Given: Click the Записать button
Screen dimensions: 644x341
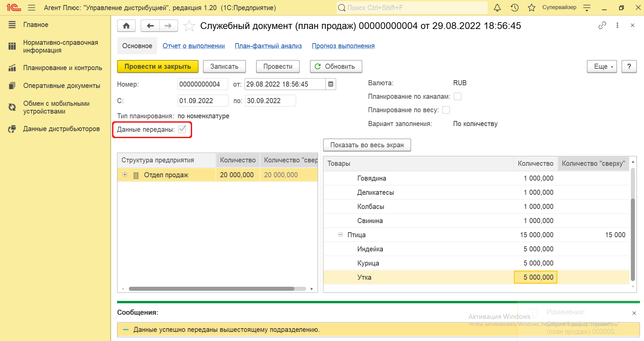Looking at the screenshot, I should pyautogui.click(x=224, y=66).
